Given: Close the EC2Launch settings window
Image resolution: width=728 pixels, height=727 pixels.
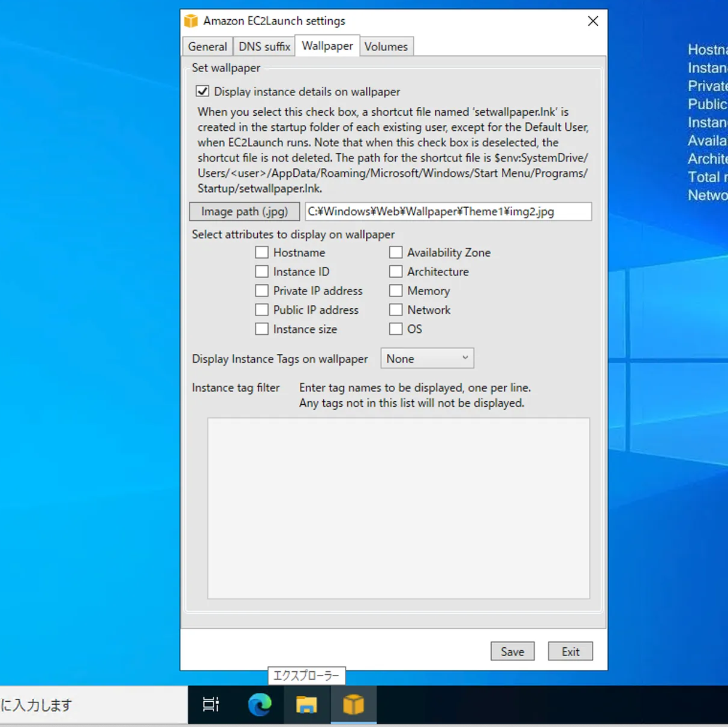Looking at the screenshot, I should click(x=593, y=21).
